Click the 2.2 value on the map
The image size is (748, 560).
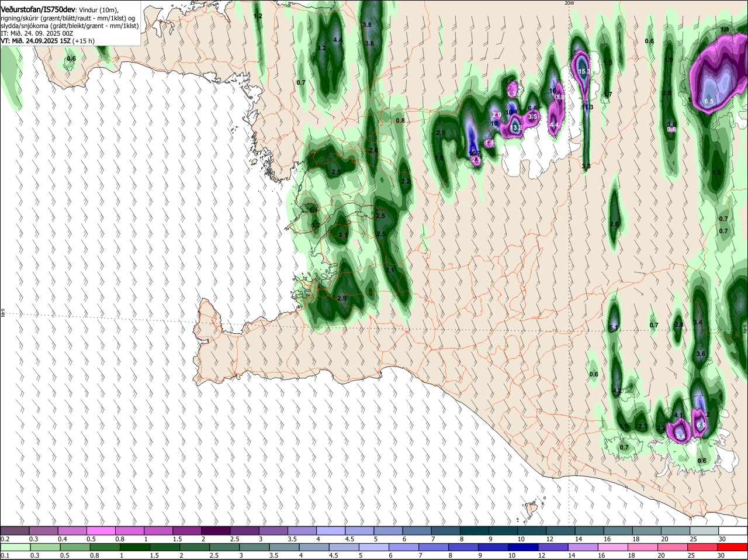point(406,181)
